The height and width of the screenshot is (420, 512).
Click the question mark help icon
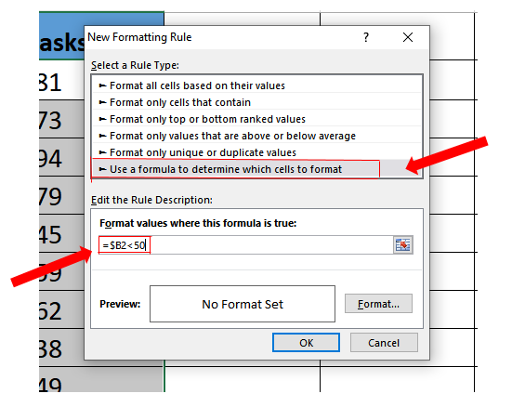(366, 37)
